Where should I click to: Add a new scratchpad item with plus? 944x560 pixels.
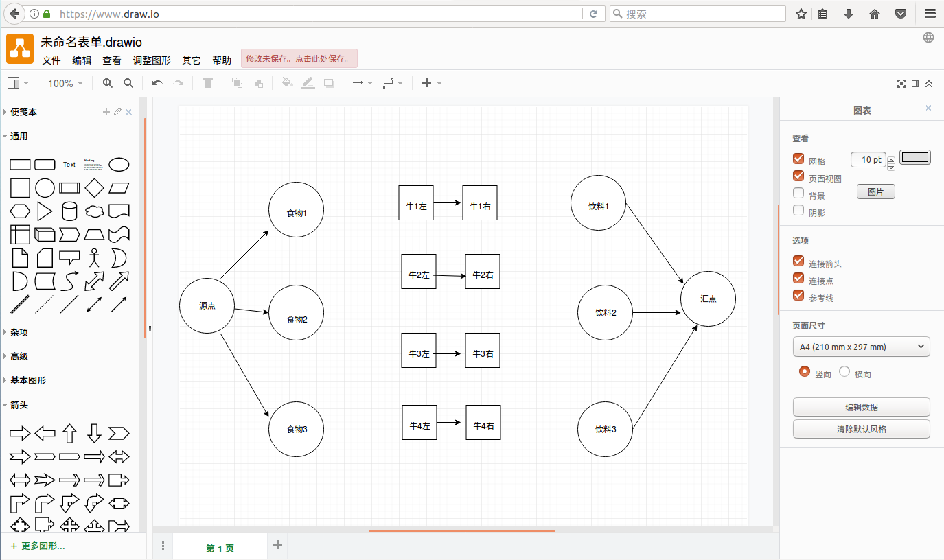[106, 112]
